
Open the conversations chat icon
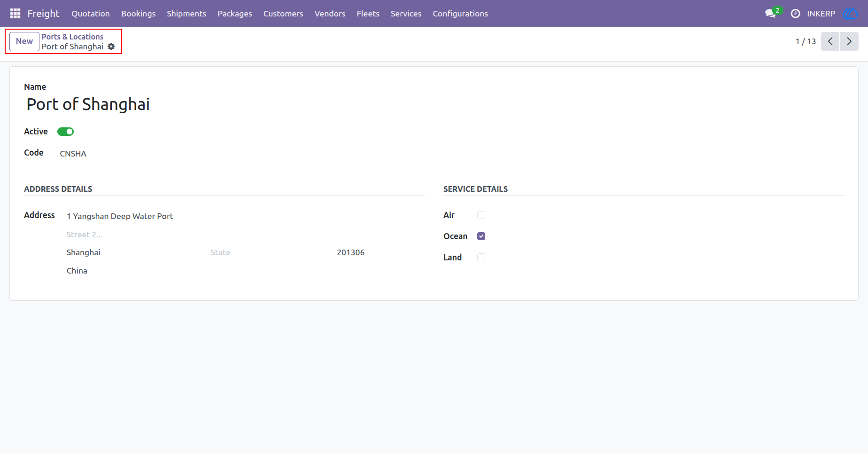pos(770,14)
